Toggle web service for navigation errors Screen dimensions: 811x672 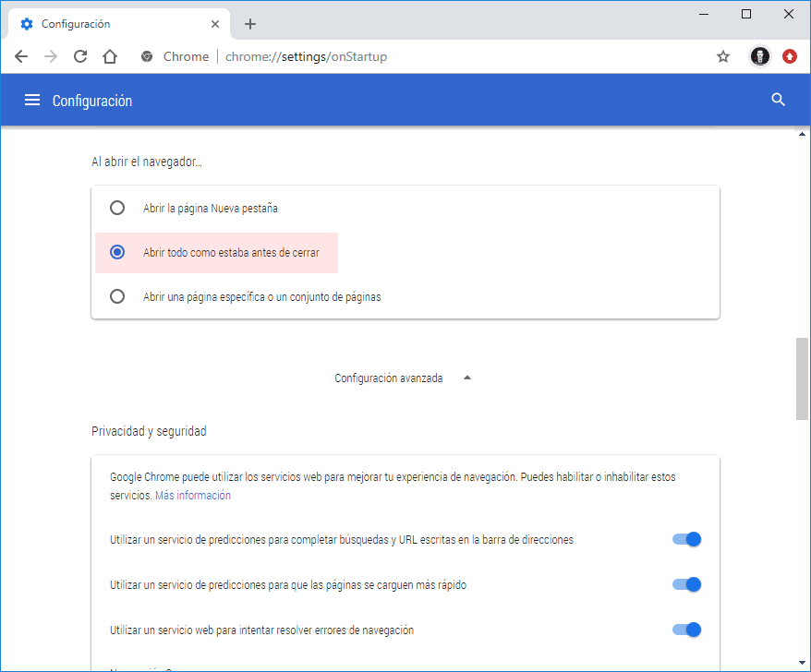tap(687, 630)
